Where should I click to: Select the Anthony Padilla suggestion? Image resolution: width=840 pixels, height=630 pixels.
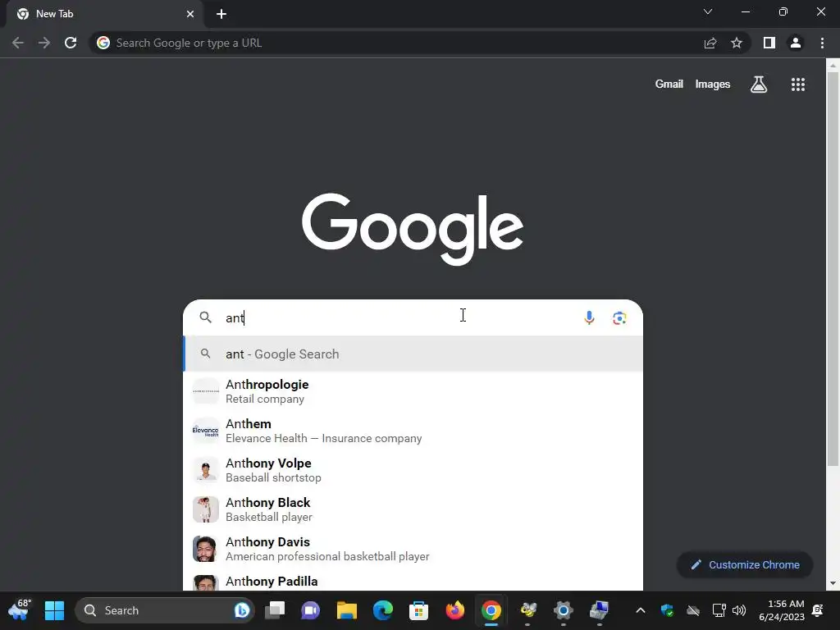(413, 582)
